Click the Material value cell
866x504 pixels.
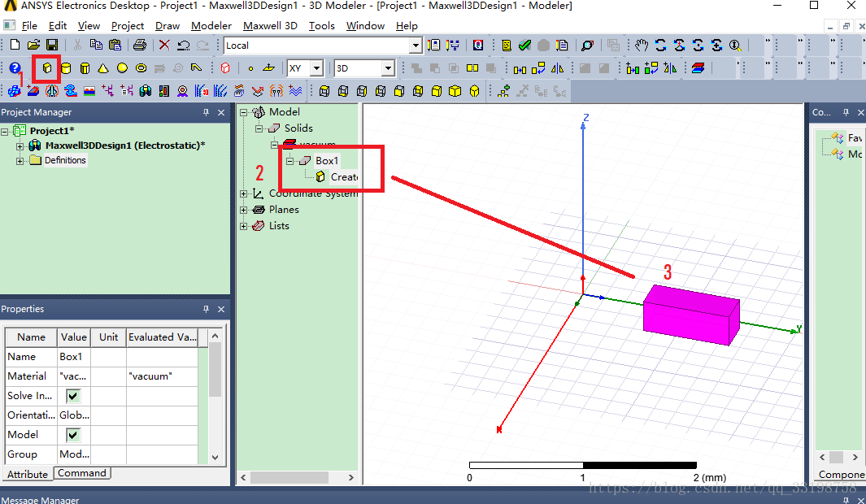73,376
